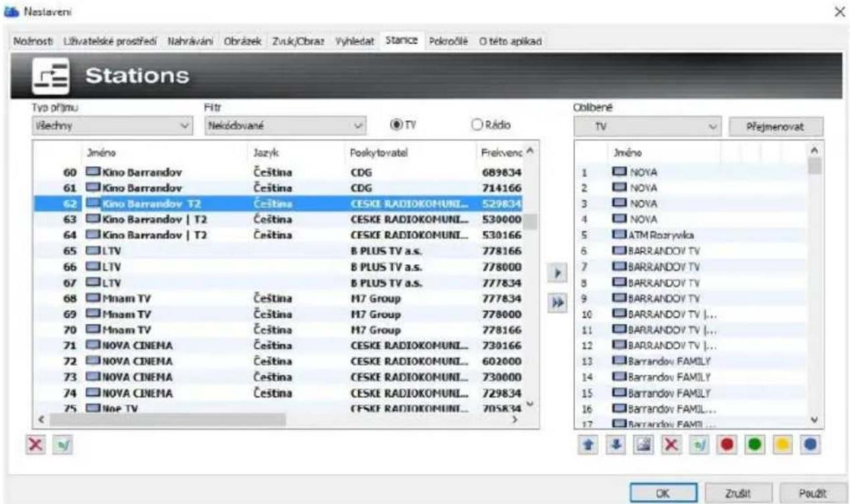Select the Rádio radio button

pos(493,125)
